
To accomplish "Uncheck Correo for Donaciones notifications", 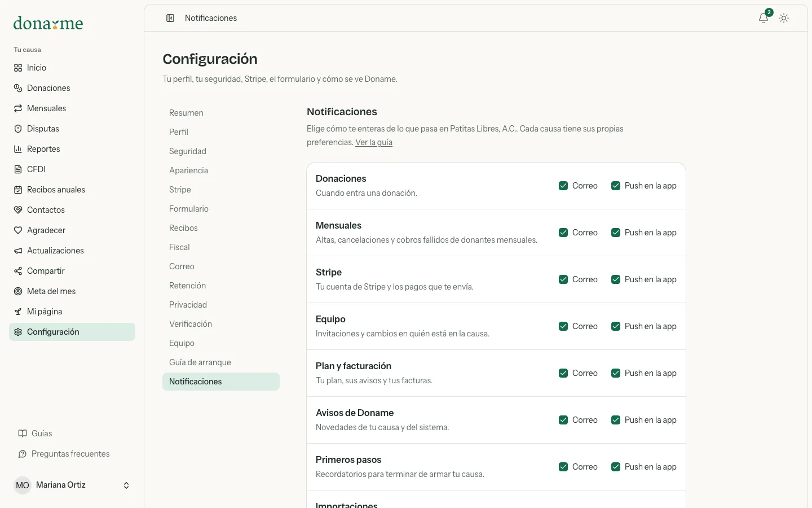I will [563, 186].
